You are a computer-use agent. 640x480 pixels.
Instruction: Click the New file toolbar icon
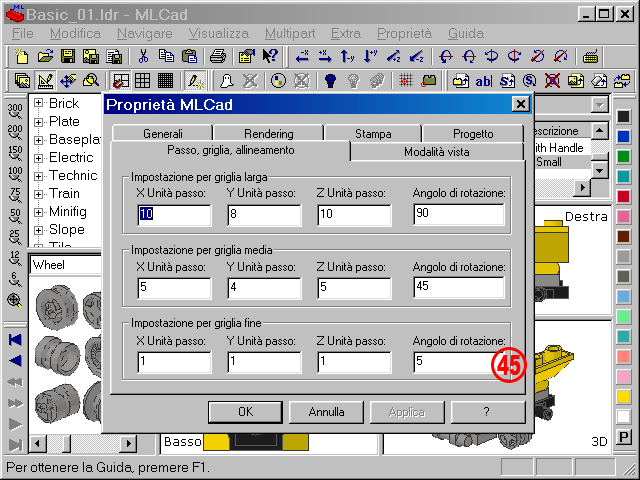point(22,56)
